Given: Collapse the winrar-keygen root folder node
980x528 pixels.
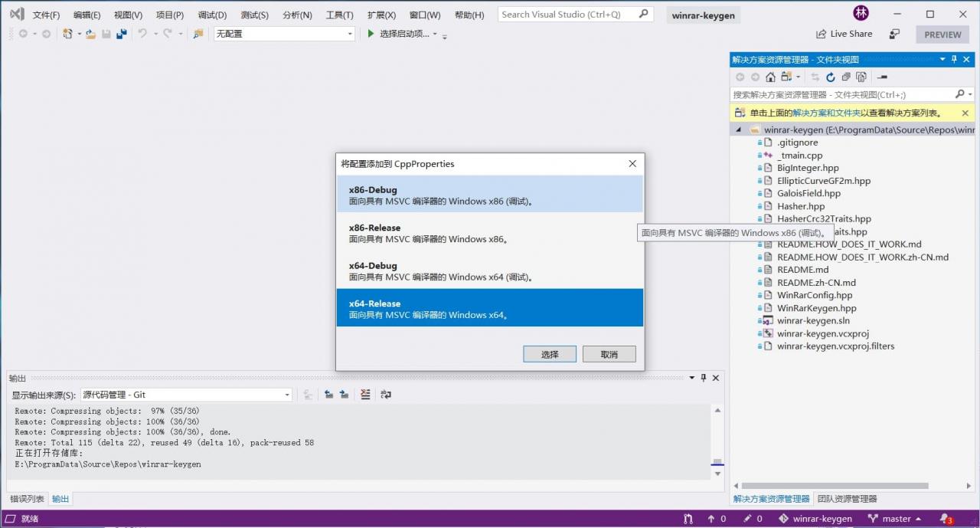Looking at the screenshot, I should (x=739, y=130).
